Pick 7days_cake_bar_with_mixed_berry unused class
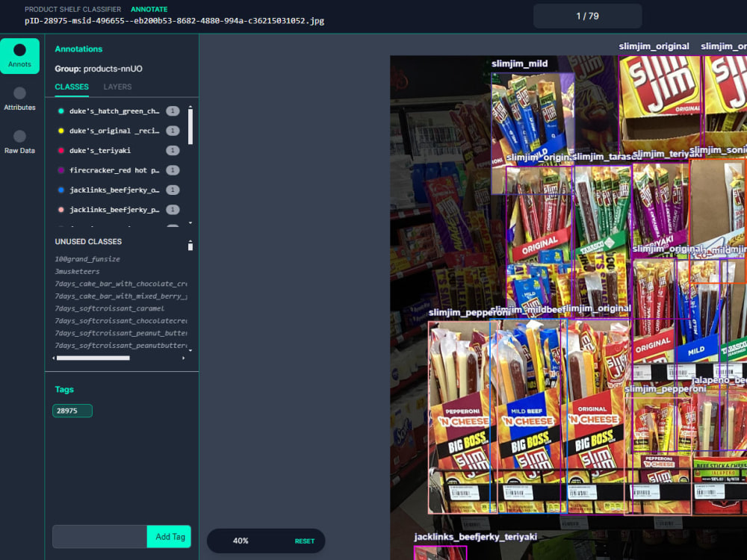747x560 pixels. [x=120, y=296]
